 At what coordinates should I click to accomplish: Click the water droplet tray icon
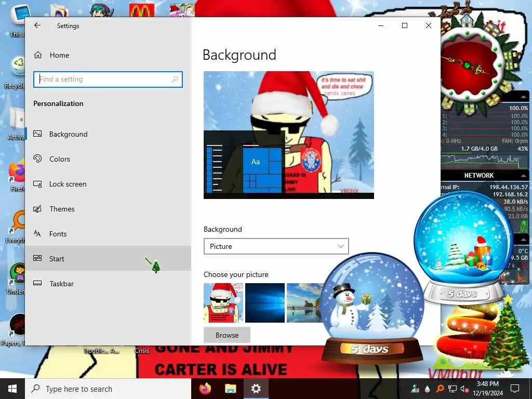(x=428, y=389)
